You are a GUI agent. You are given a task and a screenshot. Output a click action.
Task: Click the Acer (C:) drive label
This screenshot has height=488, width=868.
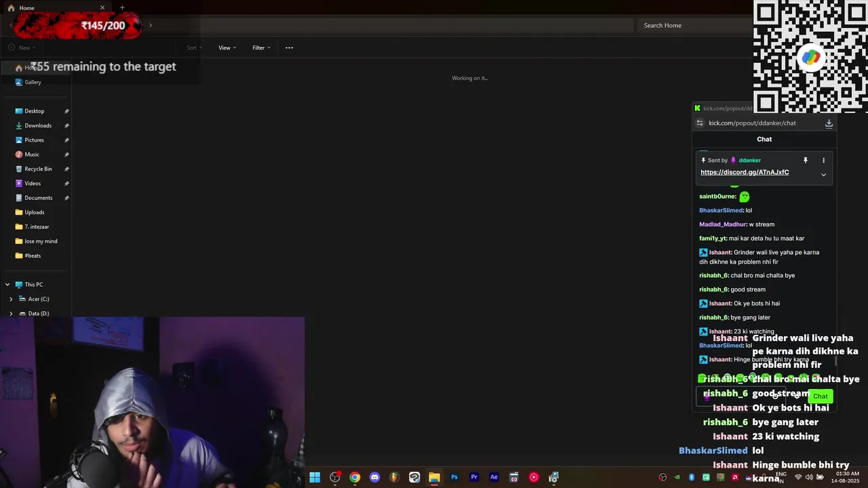(39, 299)
